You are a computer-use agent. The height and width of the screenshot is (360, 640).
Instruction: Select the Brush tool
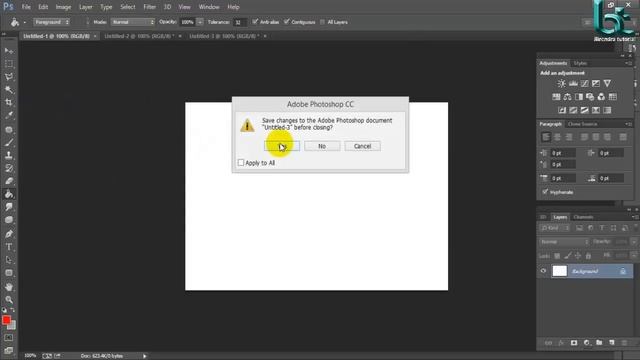9,142
